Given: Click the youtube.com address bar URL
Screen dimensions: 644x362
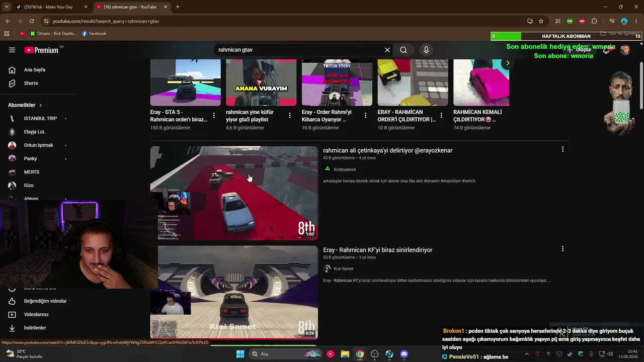Looking at the screenshot, I should (106, 21).
